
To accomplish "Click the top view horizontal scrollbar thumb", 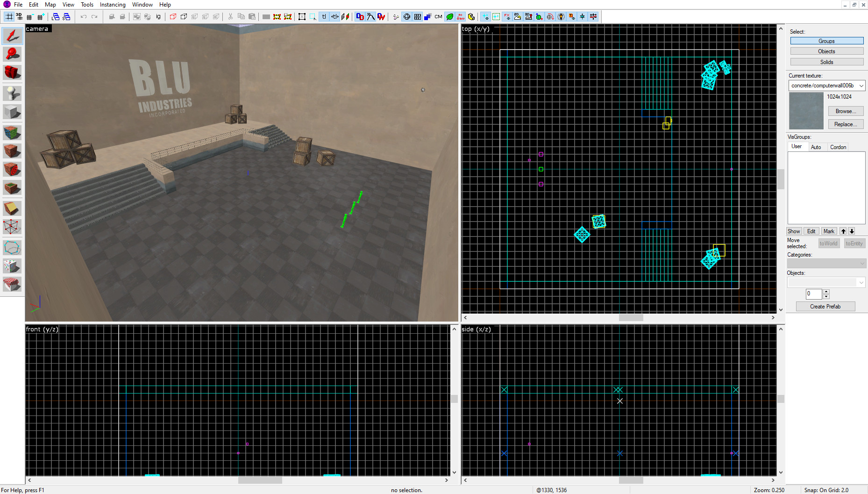I will [631, 318].
